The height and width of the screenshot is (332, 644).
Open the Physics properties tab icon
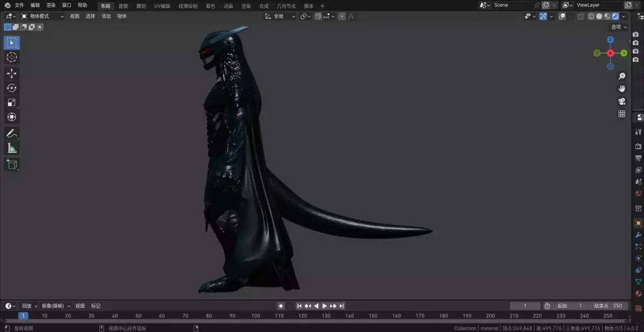(638, 258)
